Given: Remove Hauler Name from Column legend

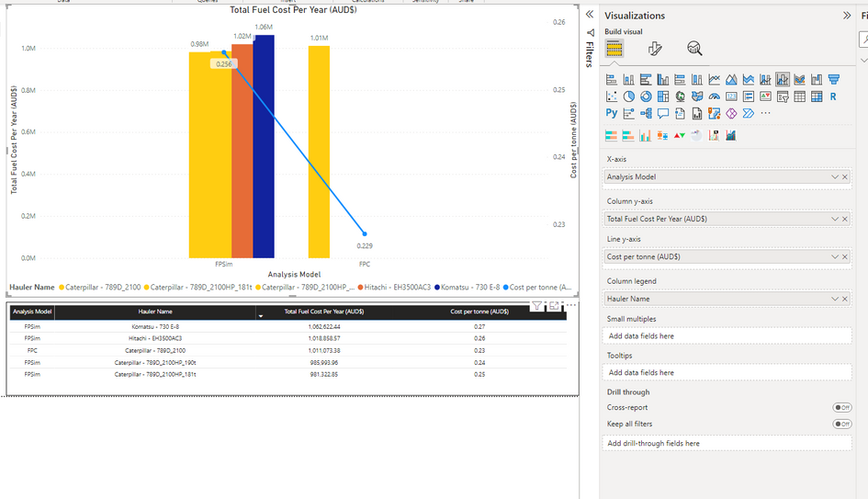Looking at the screenshot, I should point(845,299).
